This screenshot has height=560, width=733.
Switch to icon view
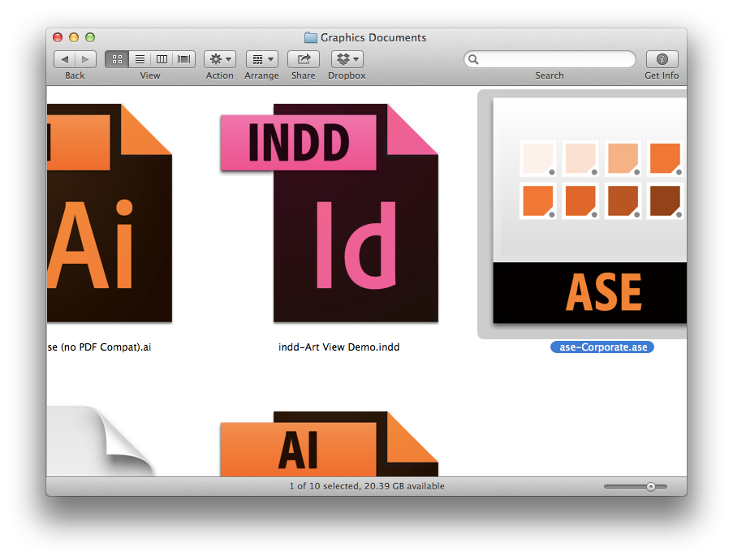[x=117, y=59]
